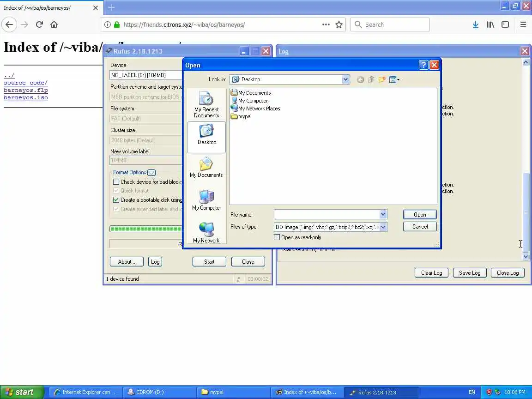
Task: Expand the File name dropdown arrow
Action: pyautogui.click(x=383, y=214)
